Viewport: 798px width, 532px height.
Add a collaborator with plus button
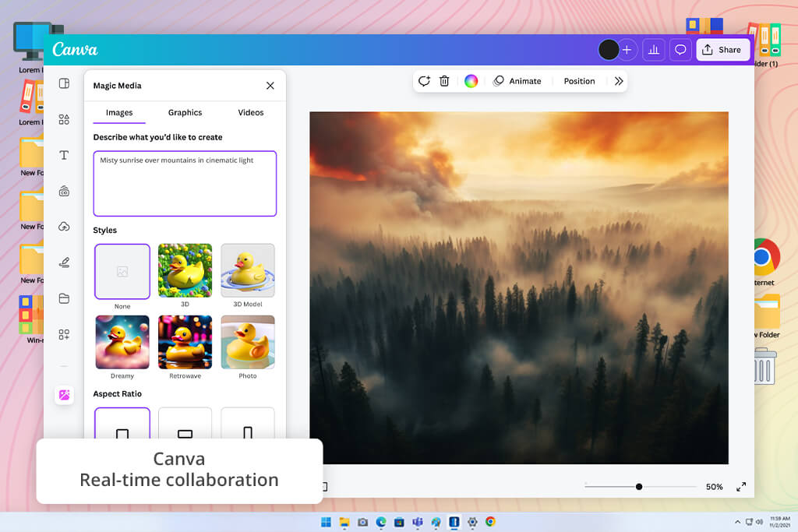click(x=627, y=50)
